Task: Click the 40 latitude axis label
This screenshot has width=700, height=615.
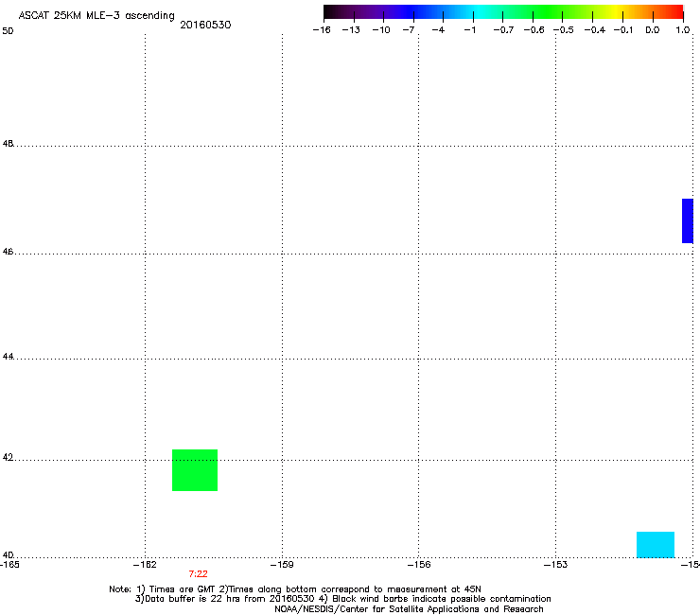Action: tap(8, 555)
